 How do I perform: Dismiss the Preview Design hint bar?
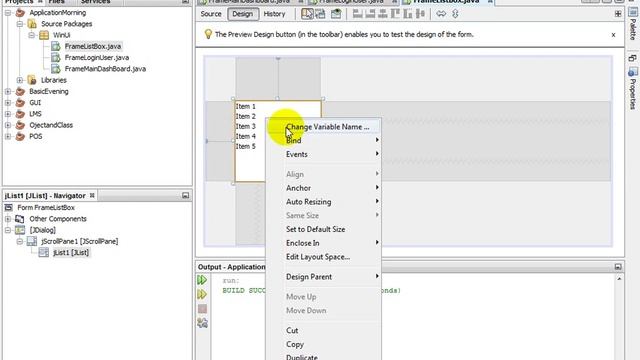click(613, 35)
